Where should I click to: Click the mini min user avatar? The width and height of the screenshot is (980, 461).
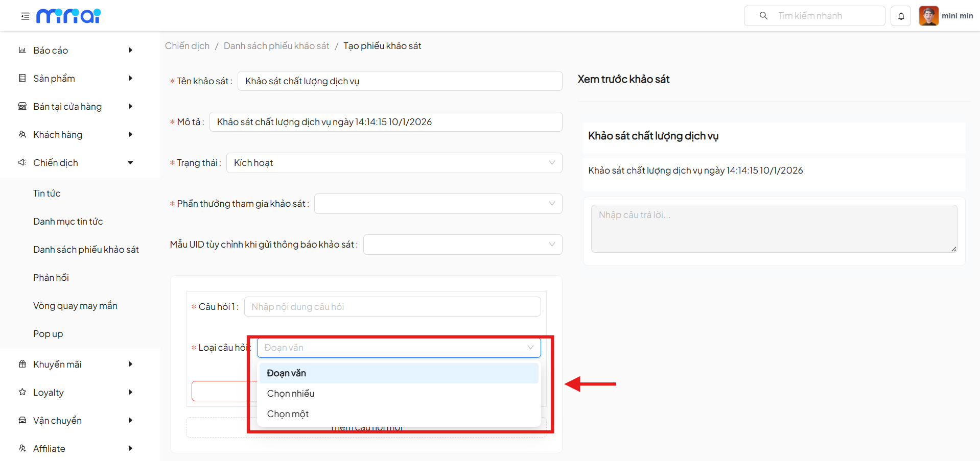(928, 16)
